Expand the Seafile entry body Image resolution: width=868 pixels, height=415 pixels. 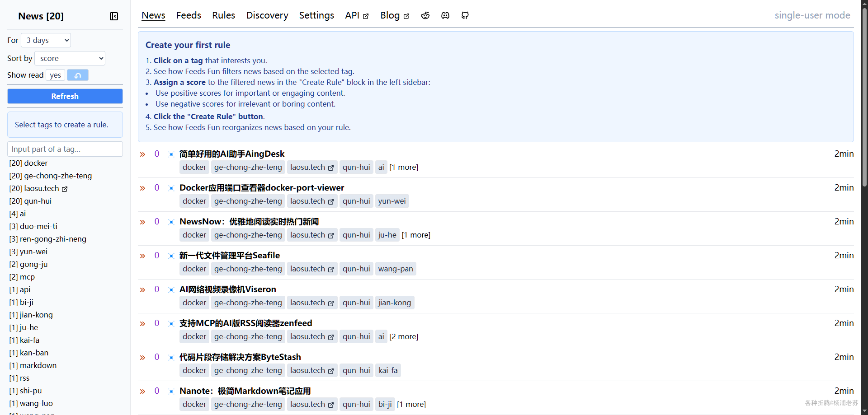tap(142, 256)
